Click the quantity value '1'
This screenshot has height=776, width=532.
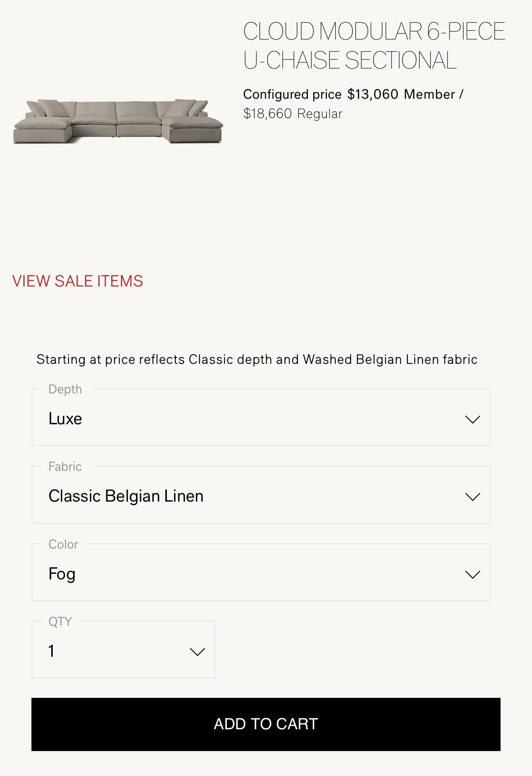tap(52, 651)
